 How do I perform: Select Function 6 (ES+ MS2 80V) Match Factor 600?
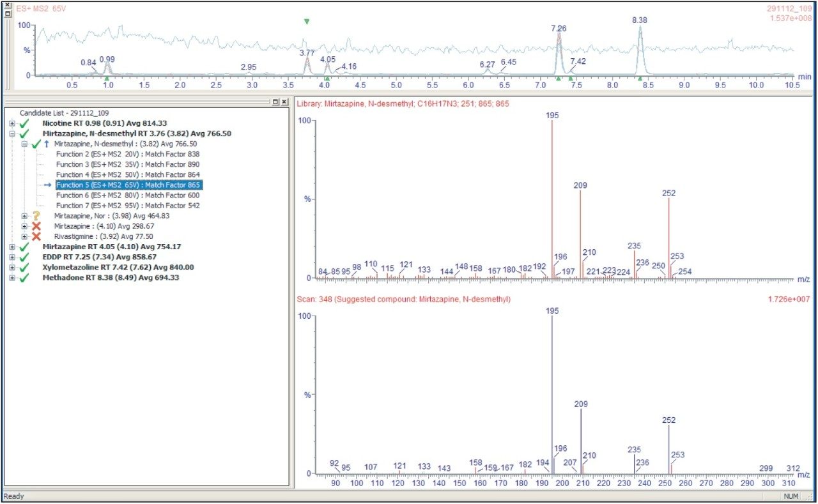tap(128, 195)
